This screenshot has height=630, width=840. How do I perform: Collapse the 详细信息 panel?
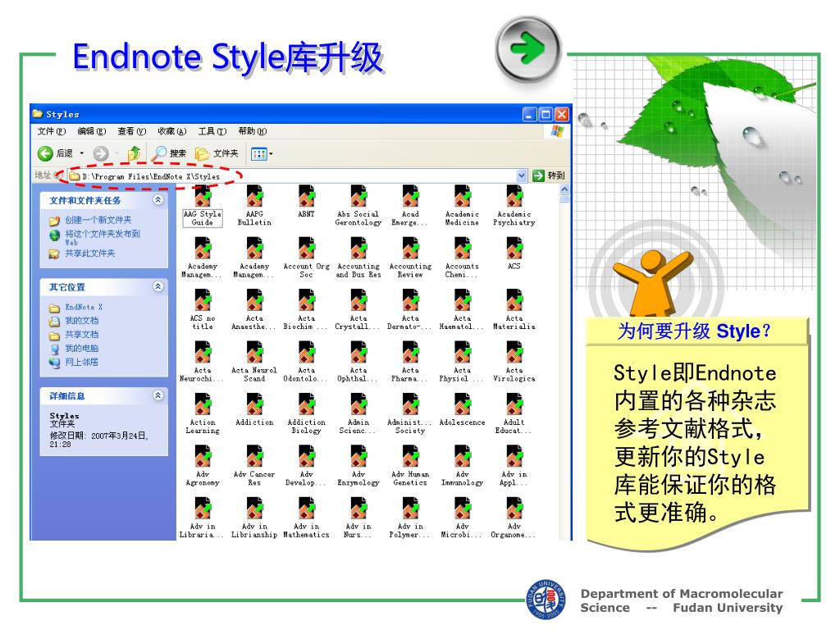(x=158, y=395)
